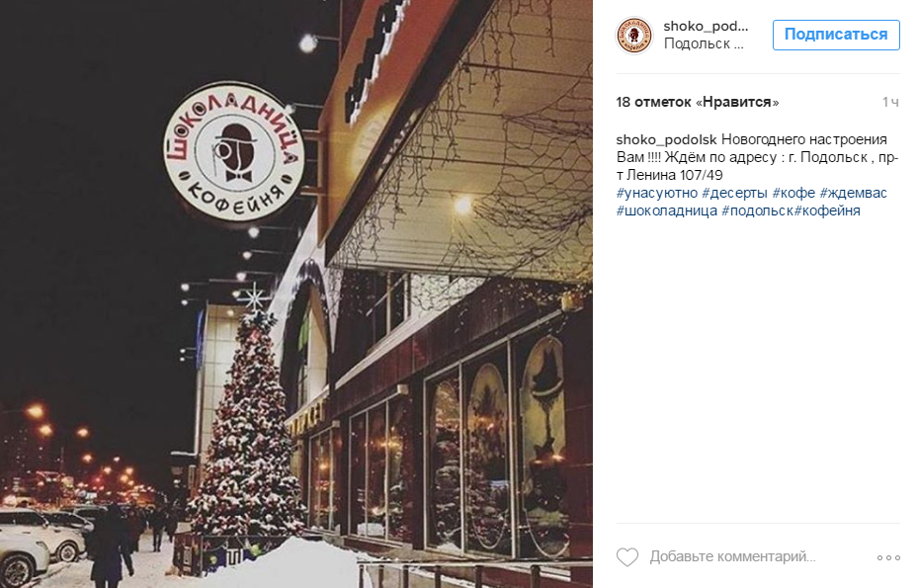917x588 pixels.
Task: Click the Подписаться follow button
Action: [836, 35]
